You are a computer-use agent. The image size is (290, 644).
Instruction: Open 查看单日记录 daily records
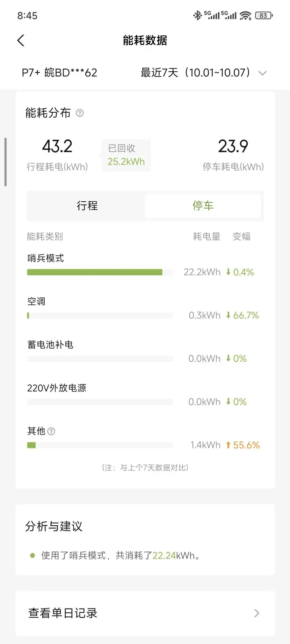tap(63, 613)
